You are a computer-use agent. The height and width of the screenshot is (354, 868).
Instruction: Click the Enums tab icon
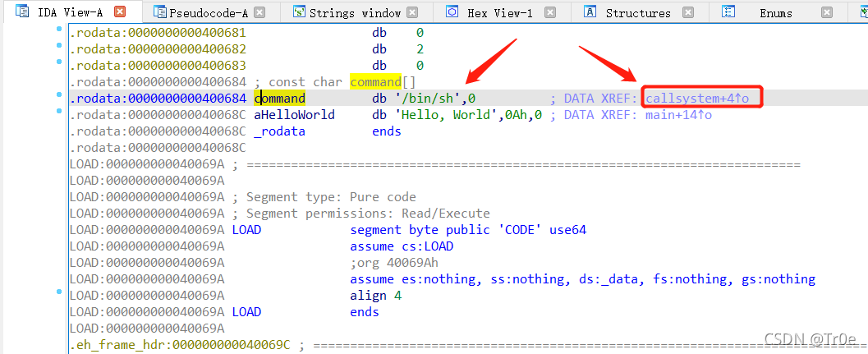click(728, 12)
